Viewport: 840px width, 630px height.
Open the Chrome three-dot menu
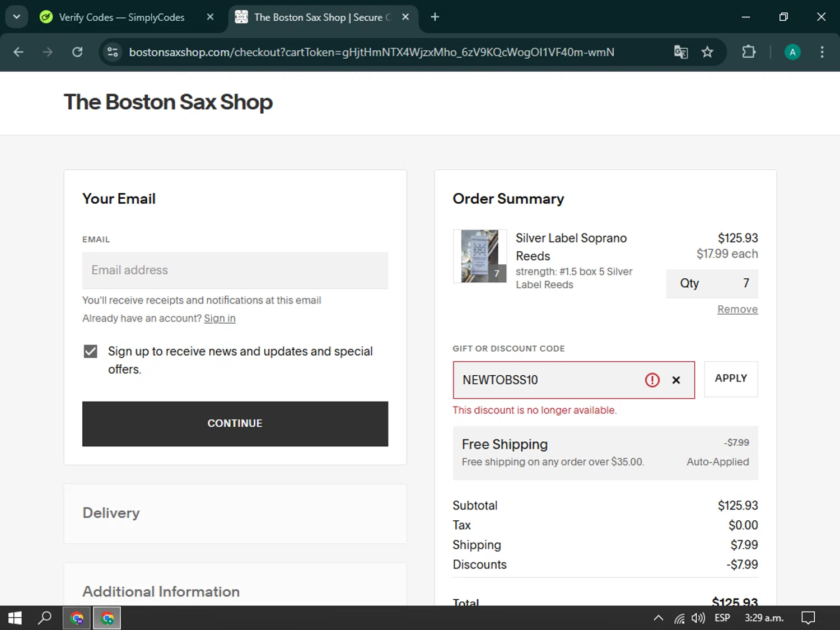pos(822,52)
